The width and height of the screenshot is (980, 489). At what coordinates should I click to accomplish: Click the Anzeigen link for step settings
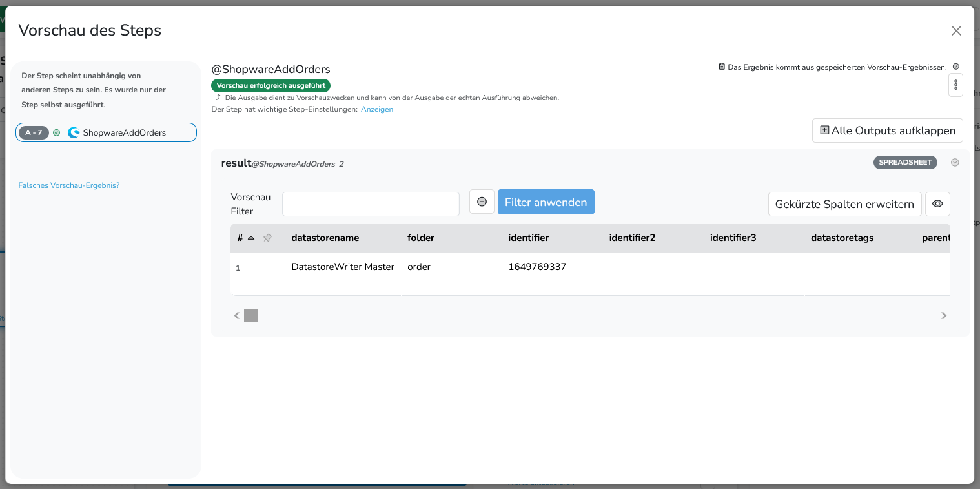tap(377, 109)
